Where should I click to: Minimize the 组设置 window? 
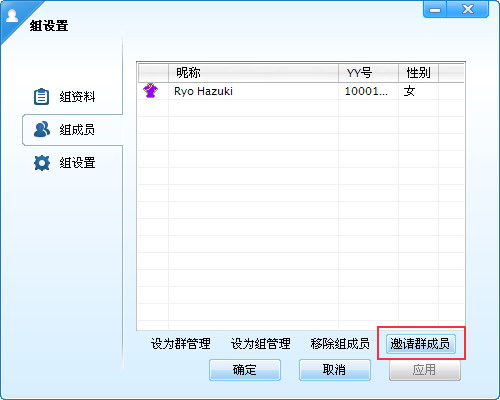tap(435, 10)
